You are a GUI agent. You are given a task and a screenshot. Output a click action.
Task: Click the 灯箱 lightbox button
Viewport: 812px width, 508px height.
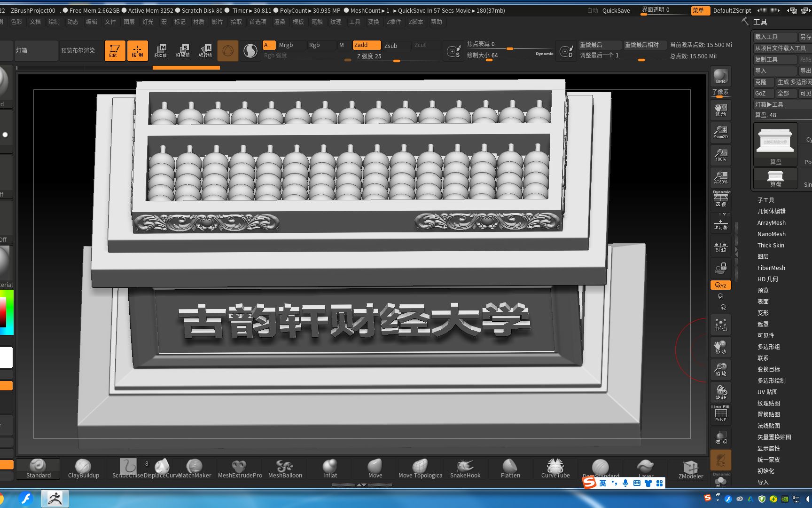pos(36,50)
